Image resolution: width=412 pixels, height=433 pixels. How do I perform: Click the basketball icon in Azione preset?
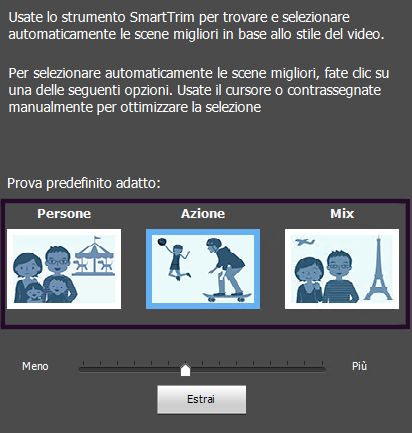(x=162, y=242)
